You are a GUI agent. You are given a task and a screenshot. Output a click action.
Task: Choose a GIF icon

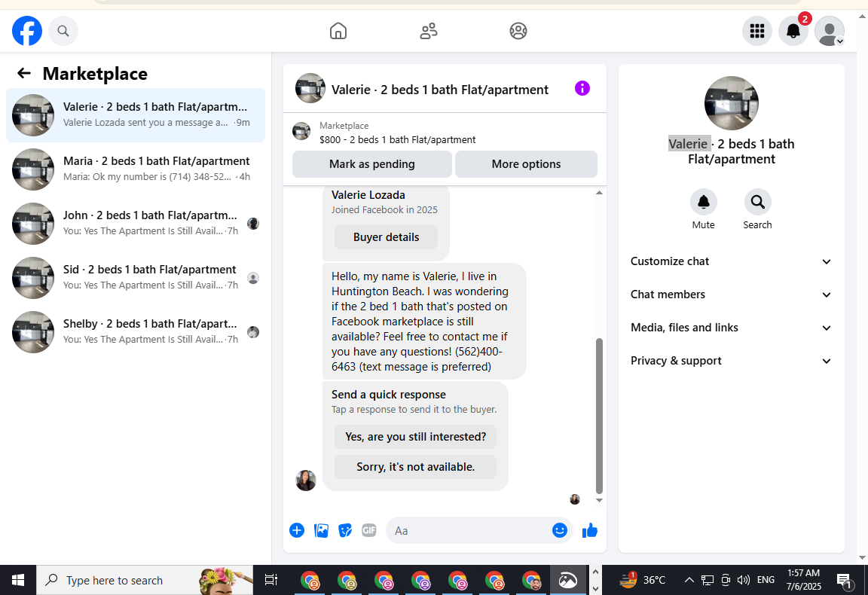click(x=368, y=530)
